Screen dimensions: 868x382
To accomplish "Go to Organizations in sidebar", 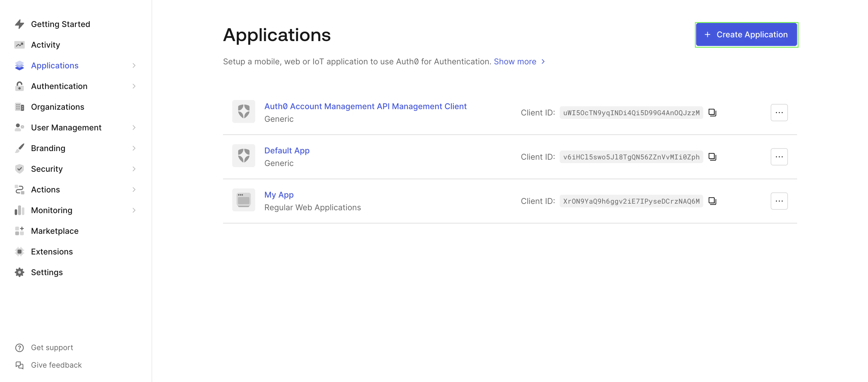I will point(58,107).
